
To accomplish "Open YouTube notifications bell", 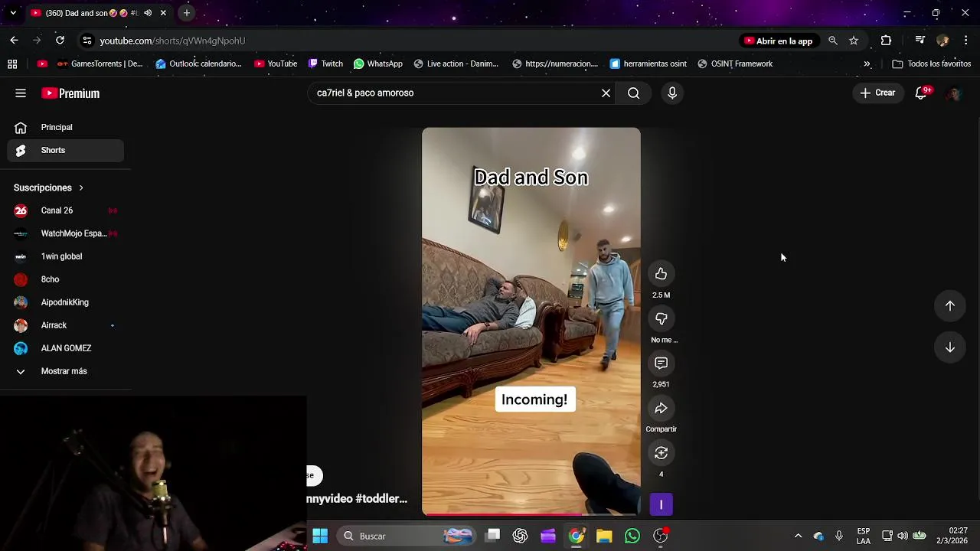I will click(x=922, y=93).
